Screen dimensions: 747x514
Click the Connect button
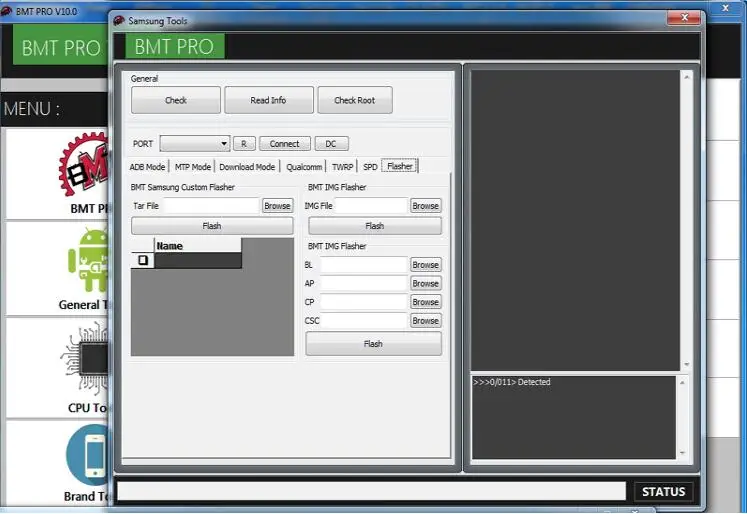click(284, 143)
